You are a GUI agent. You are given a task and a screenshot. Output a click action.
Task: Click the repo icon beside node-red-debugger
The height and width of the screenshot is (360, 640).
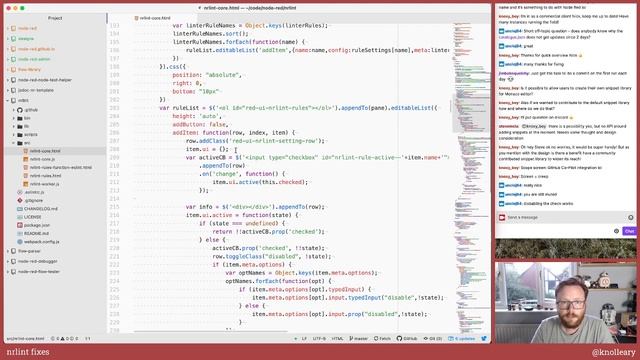pos(13,261)
